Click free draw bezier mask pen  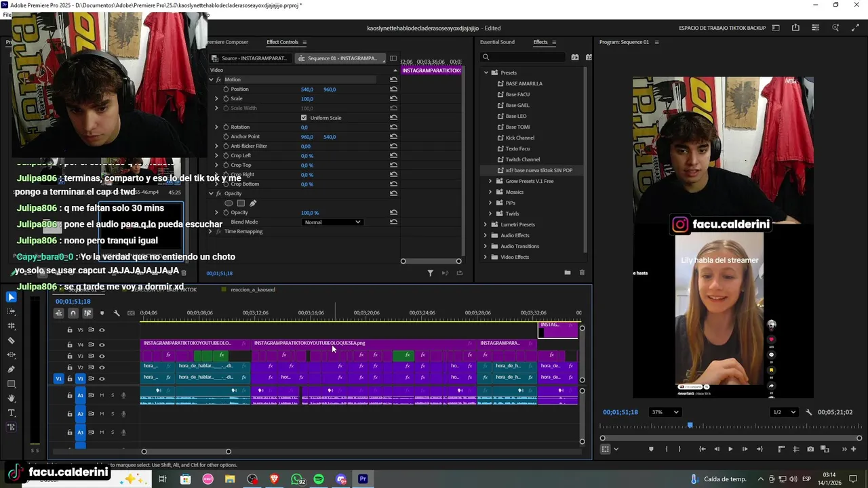pyautogui.click(x=253, y=203)
